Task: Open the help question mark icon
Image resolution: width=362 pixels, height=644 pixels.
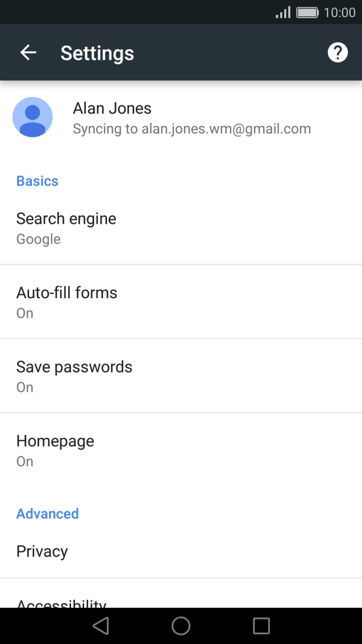Action: [338, 53]
